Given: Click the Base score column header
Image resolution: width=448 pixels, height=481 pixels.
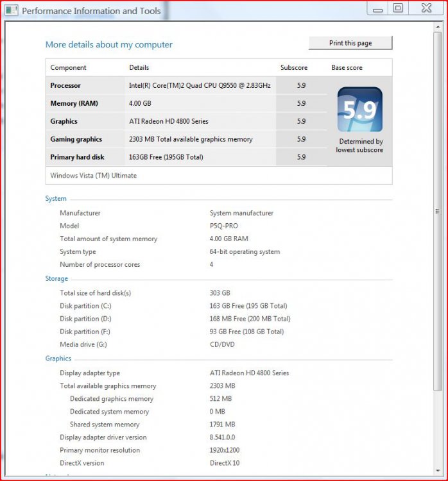Looking at the screenshot, I should (x=347, y=67).
